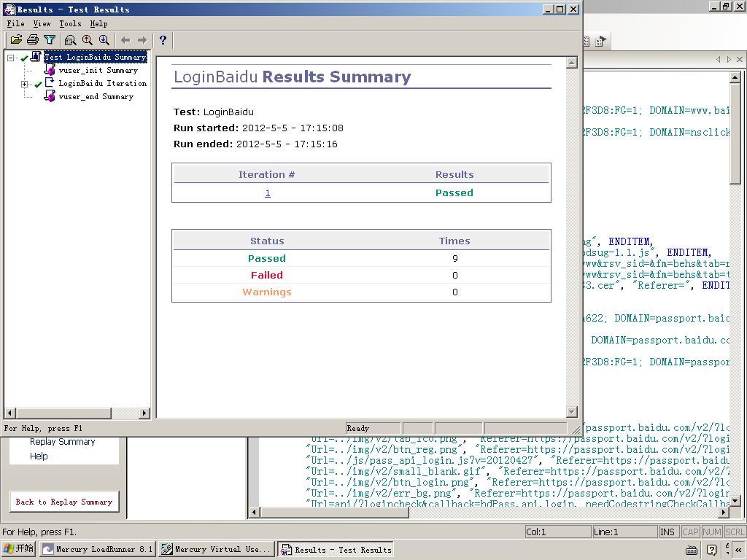Click the Open results folder icon
The height and width of the screenshot is (560, 747).
click(x=16, y=40)
